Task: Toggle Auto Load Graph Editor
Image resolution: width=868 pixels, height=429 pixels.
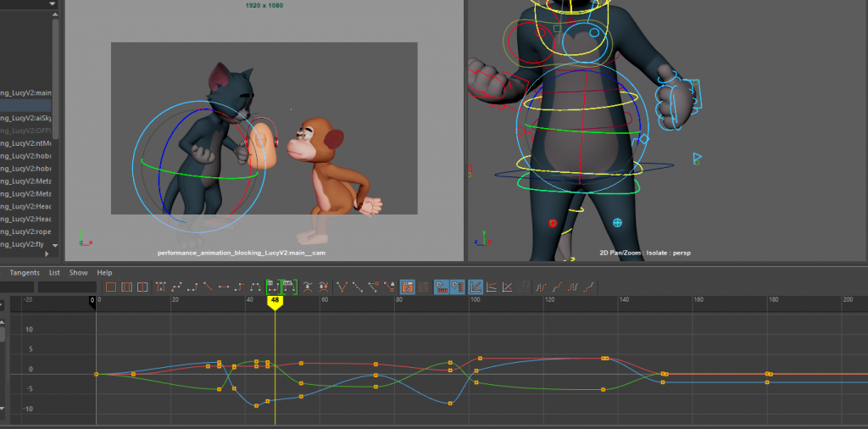Action: tap(408, 287)
